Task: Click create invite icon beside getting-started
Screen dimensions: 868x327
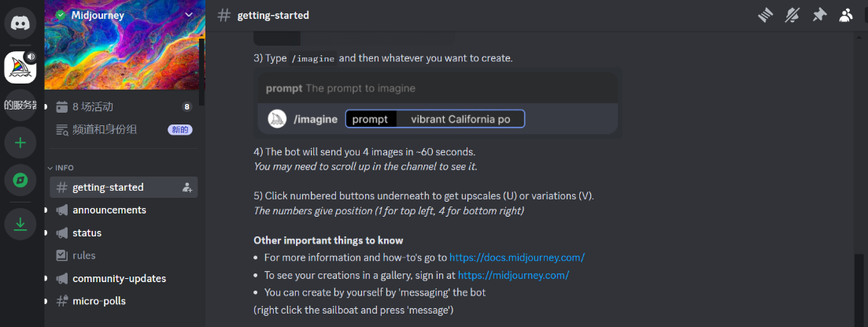Action: pos(187,188)
